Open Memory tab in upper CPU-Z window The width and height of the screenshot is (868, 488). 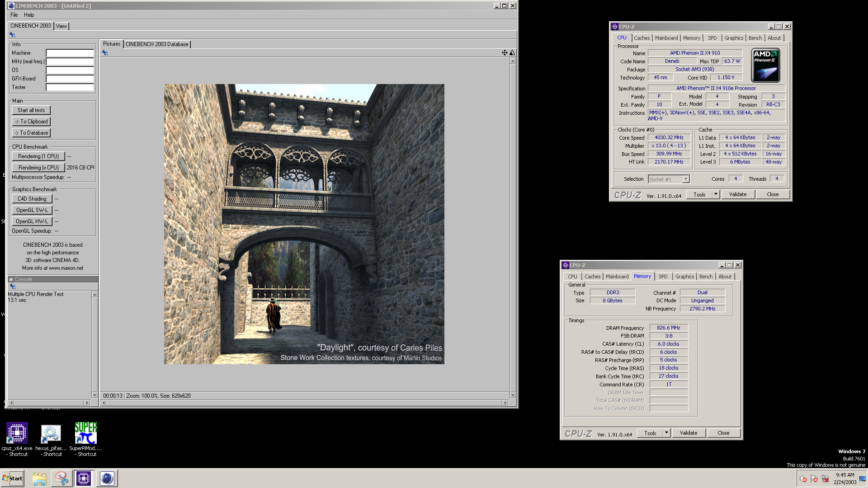[692, 38]
